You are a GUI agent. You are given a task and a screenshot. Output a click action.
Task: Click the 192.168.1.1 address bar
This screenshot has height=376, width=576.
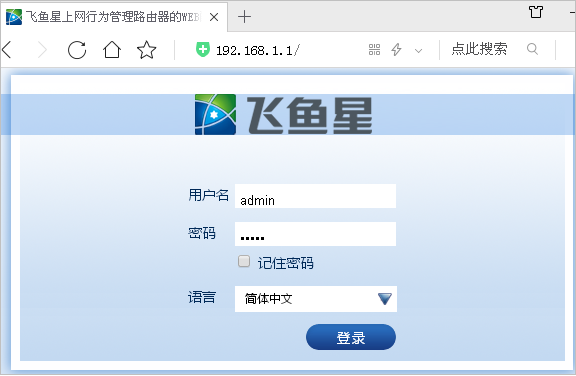pos(258,50)
